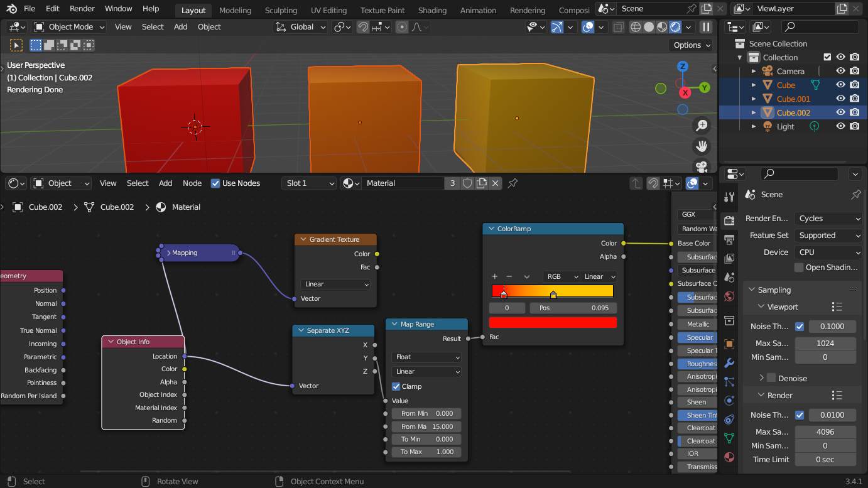Image resolution: width=868 pixels, height=488 pixels.
Task: Open the File menu
Action: 30,9
